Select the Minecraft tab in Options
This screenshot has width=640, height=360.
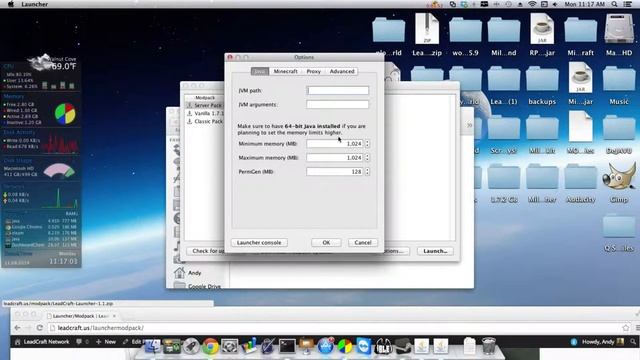pyautogui.click(x=285, y=71)
